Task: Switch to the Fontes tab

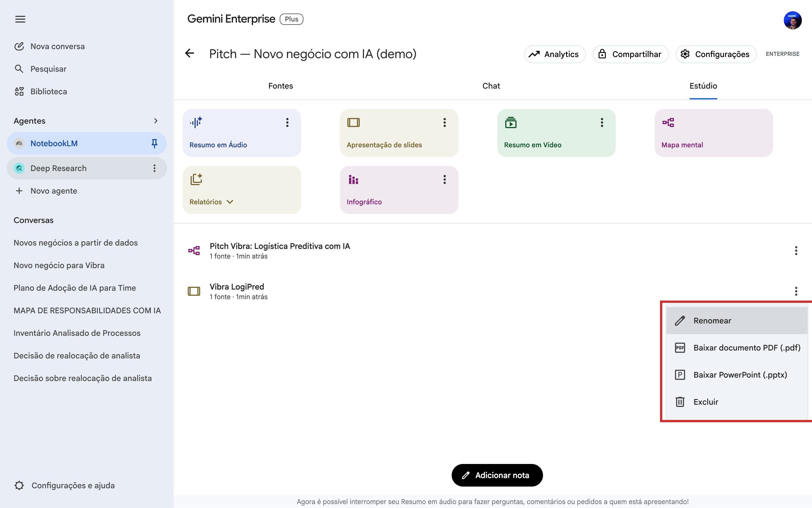Action: point(281,86)
